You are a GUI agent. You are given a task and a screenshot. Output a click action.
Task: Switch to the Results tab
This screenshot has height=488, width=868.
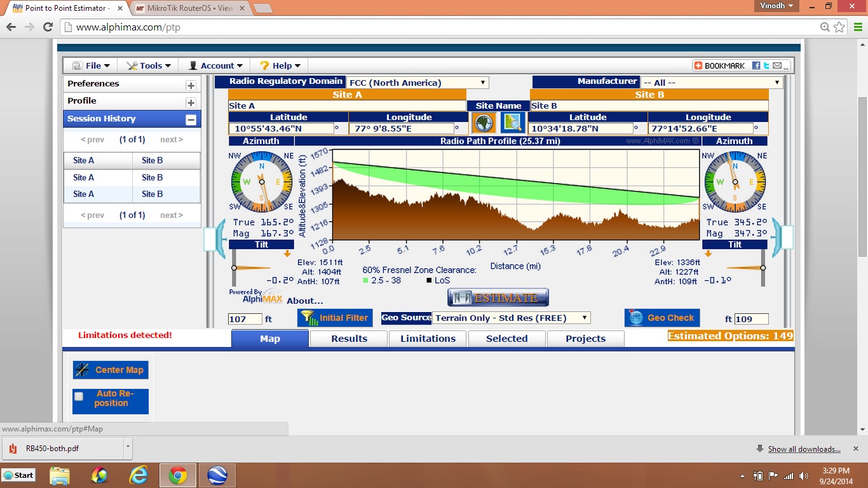349,339
